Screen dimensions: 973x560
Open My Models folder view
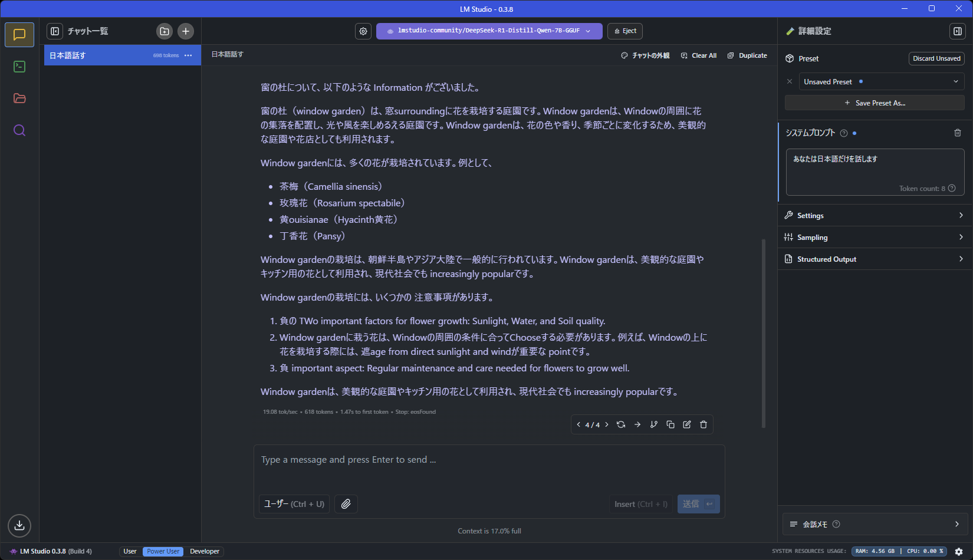[x=19, y=98]
